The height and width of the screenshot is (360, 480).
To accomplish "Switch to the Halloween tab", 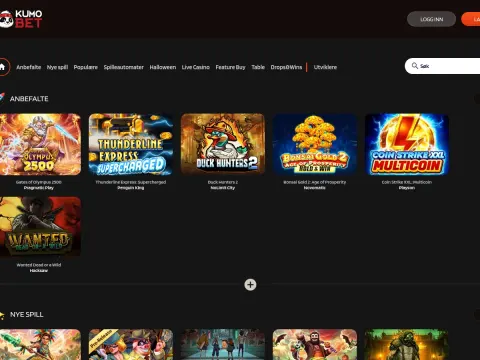I will tap(163, 67).
